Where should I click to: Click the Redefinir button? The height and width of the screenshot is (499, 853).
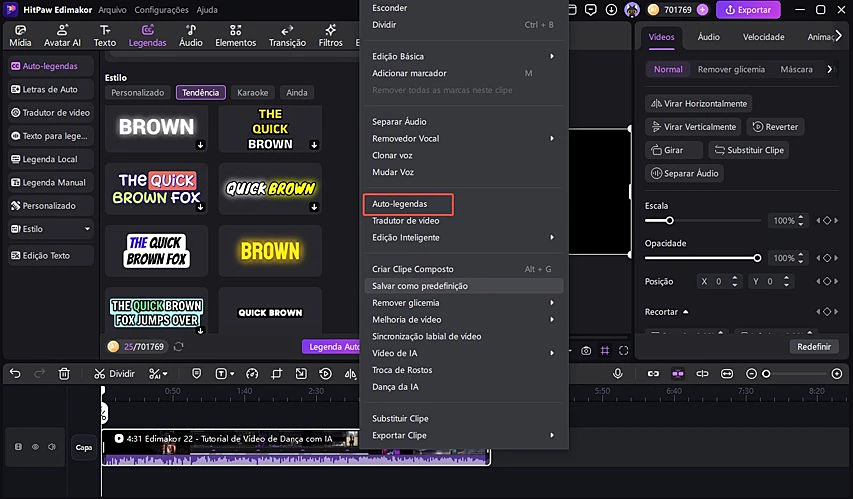click(814, 347)
